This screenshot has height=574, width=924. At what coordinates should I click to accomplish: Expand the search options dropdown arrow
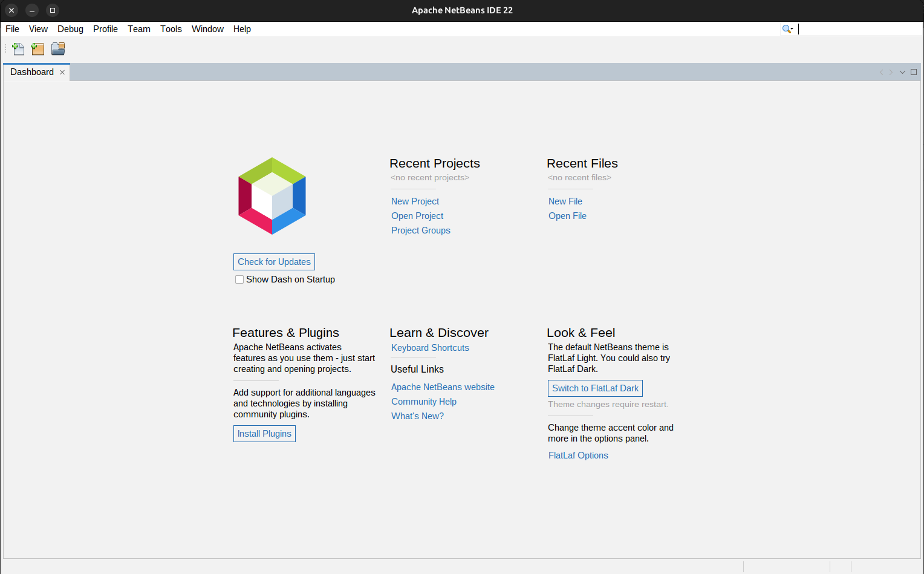coord(792,30)
